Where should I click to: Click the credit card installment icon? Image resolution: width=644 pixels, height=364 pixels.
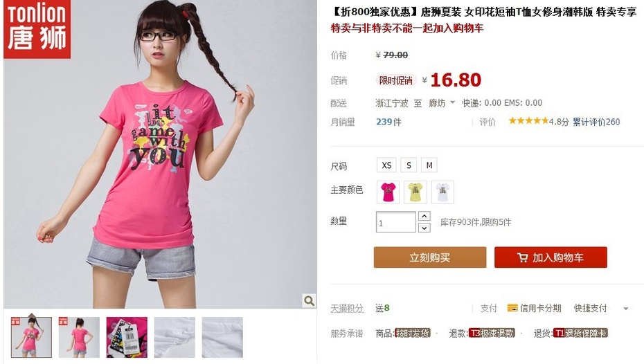[512, 308]
